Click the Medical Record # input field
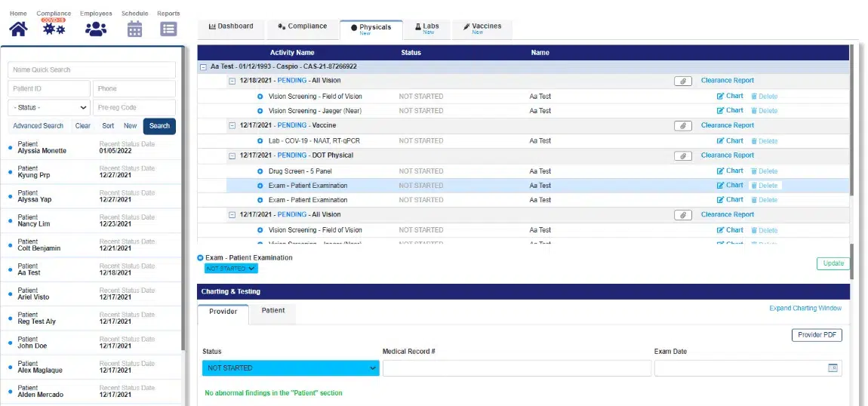 pos(516,368)
